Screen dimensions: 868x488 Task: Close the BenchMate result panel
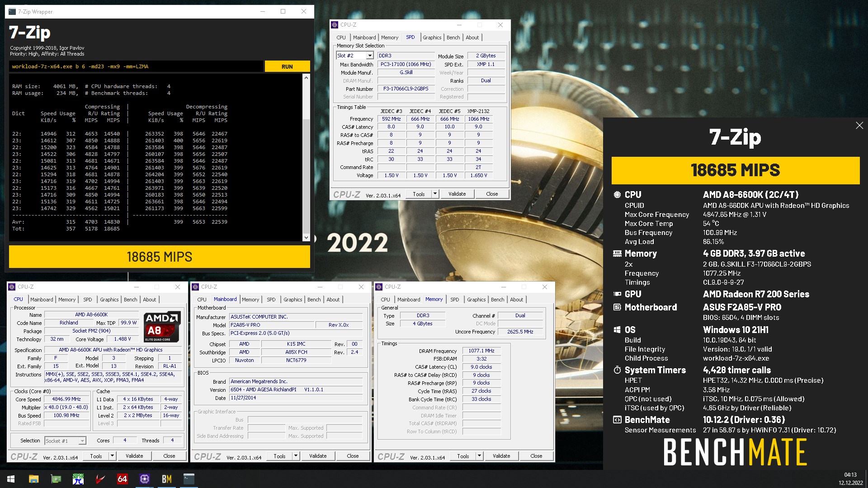[859, 126]
